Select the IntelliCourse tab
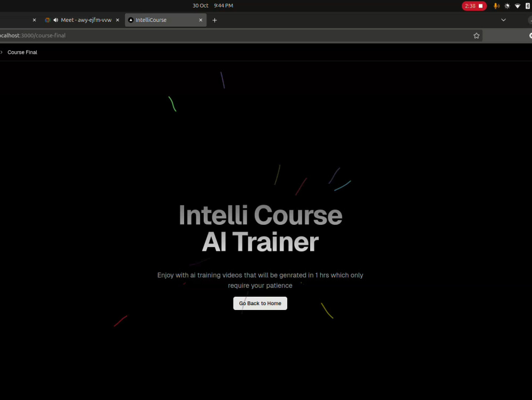This screenshot has width=532, height=400. 165,20
